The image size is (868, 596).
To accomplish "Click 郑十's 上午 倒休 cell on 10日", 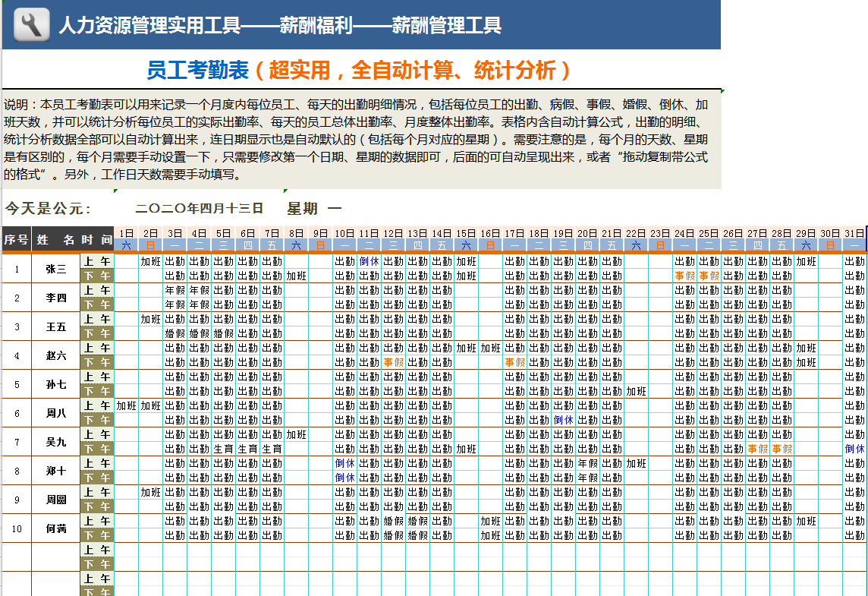I will [345, 463].
